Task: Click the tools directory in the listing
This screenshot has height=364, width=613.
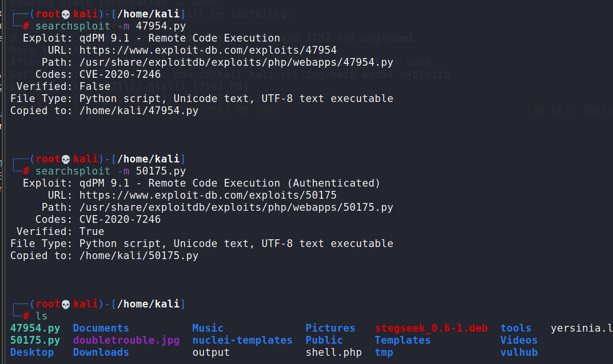Action: (x=516, y=328)
